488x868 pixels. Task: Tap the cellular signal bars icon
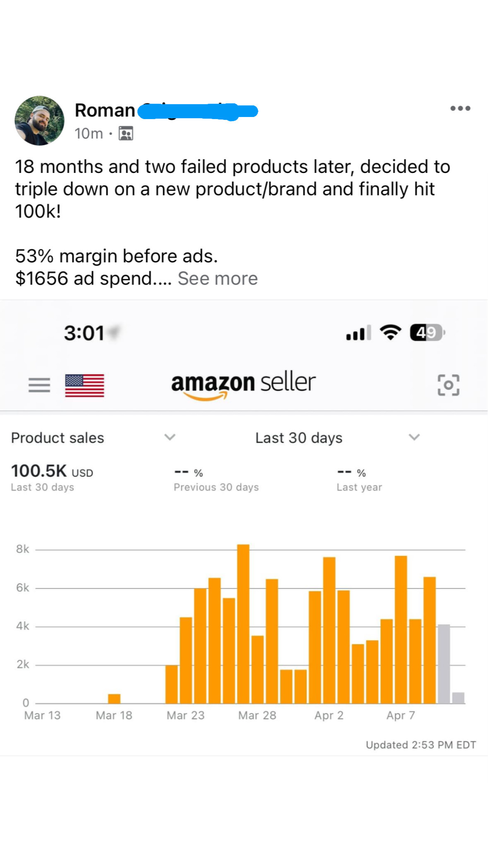tap(358, 333)
